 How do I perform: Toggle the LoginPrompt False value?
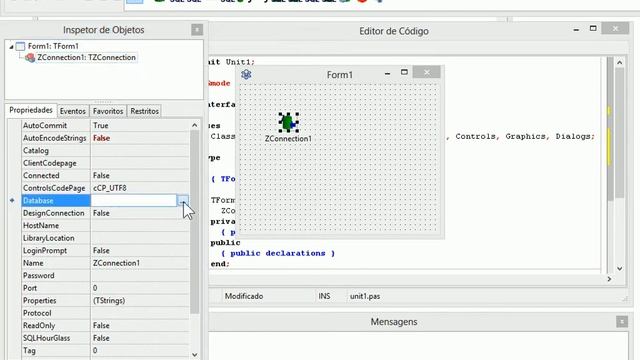[x=140, y=251]
